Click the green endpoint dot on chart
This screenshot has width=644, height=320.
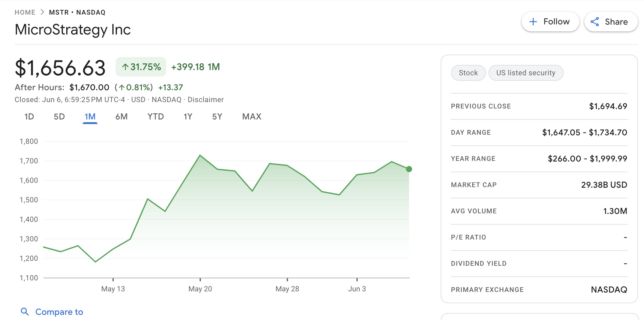[409, 169]
